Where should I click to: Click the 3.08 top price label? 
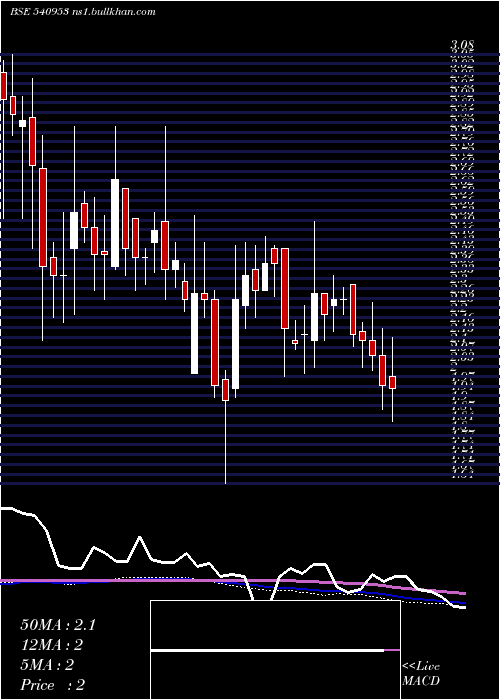click(462, 45)
